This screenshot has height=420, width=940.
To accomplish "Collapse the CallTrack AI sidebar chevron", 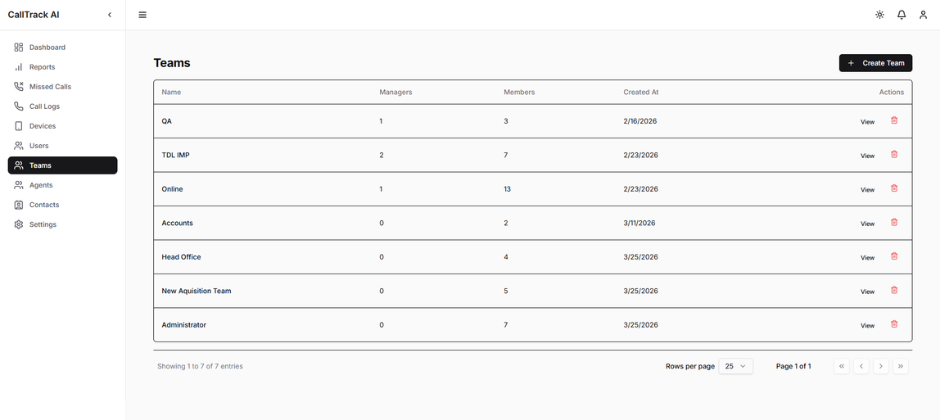I will click(x=110, y=15).
